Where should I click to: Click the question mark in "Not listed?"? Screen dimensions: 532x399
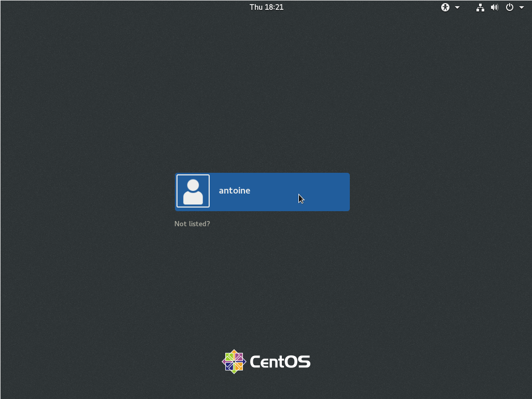208,224
